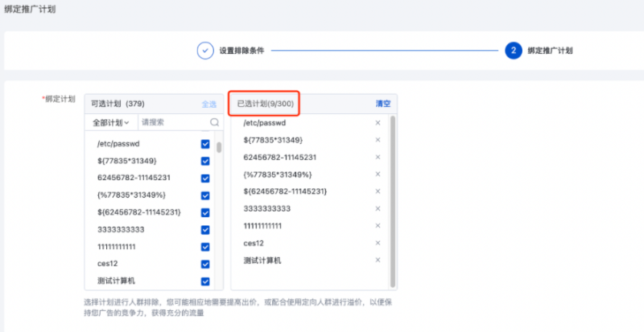
Task: Click 可选计划 (379) header text
Action: 118,104
